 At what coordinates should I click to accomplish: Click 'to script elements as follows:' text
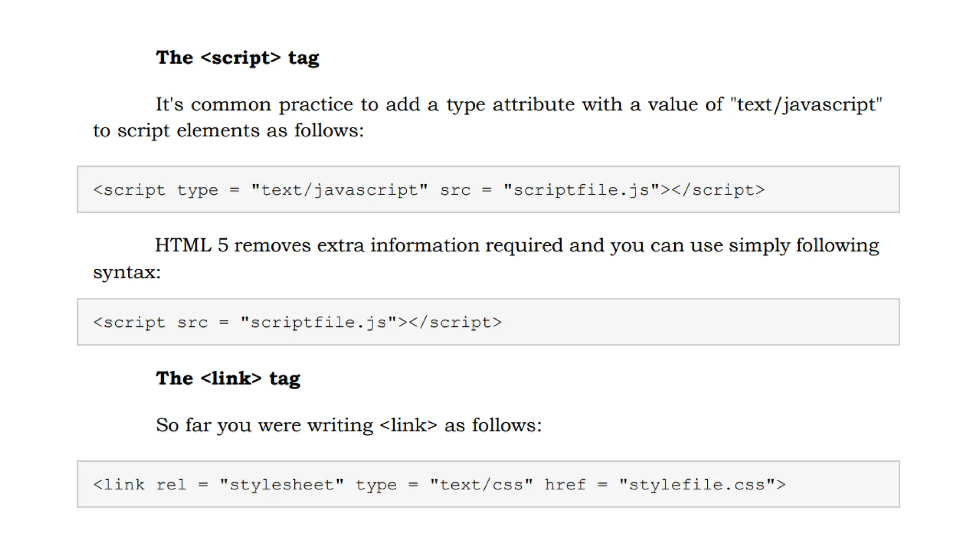pos(228,131)
